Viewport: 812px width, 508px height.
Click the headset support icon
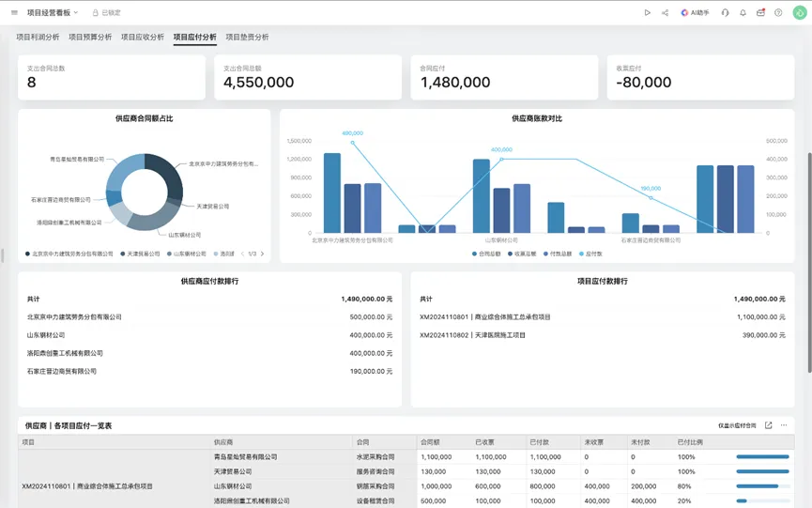(726, 13)
